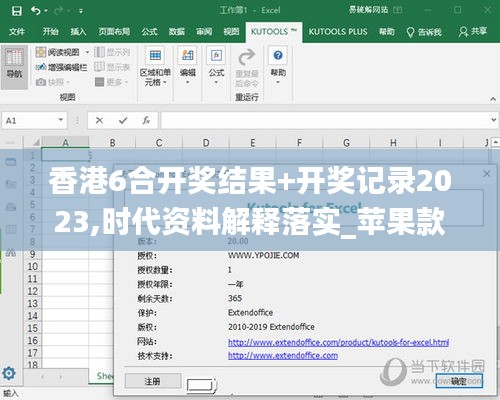Viewport: 500px width, 400px height.
Task: Click into the A1 name box
Action: point(29,120)
